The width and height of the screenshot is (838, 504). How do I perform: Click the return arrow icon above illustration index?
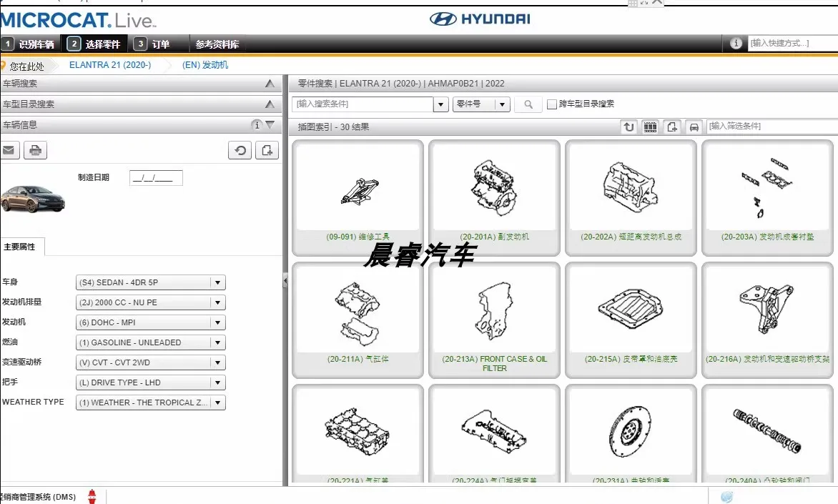point(628,127)
